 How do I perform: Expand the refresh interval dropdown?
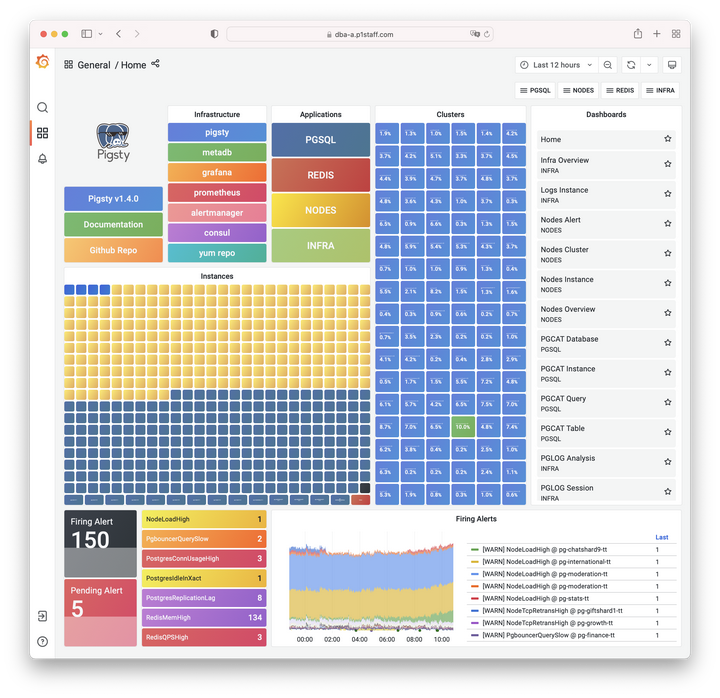tap(649, 65)
